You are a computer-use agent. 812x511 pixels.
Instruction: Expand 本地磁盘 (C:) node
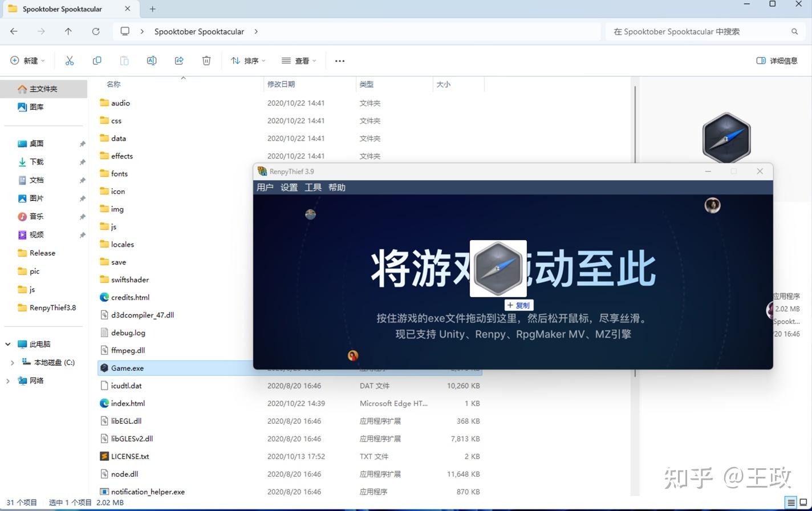tap(13, 362)
